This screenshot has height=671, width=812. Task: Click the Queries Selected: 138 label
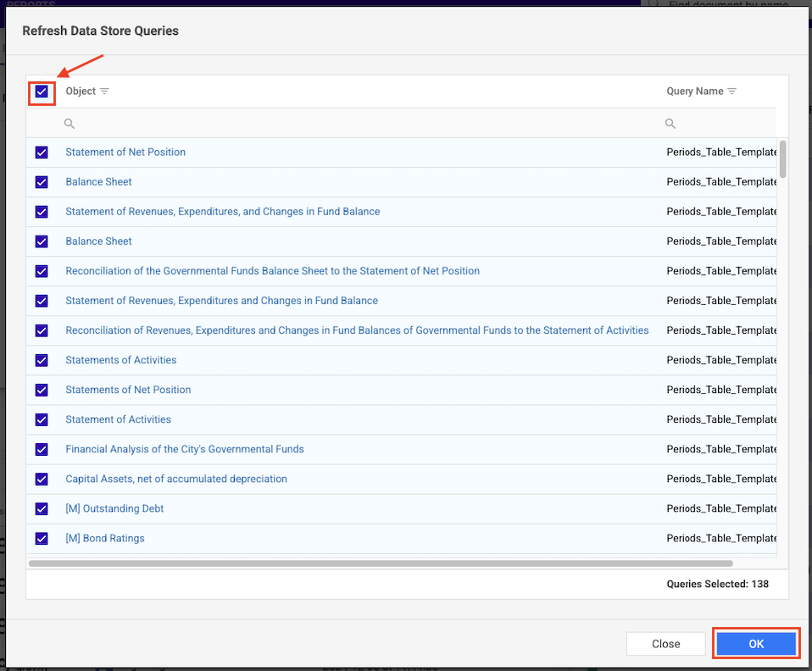click(x=717, y=584)
